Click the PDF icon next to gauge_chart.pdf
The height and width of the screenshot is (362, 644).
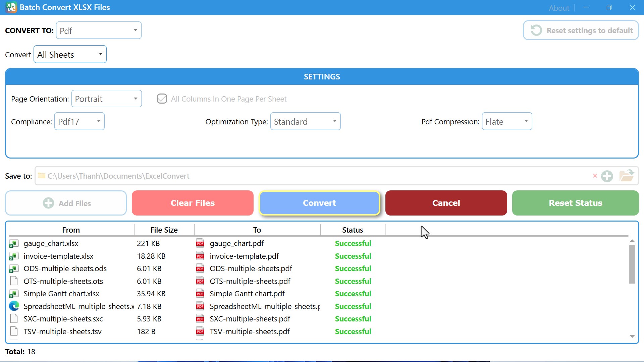200,243
